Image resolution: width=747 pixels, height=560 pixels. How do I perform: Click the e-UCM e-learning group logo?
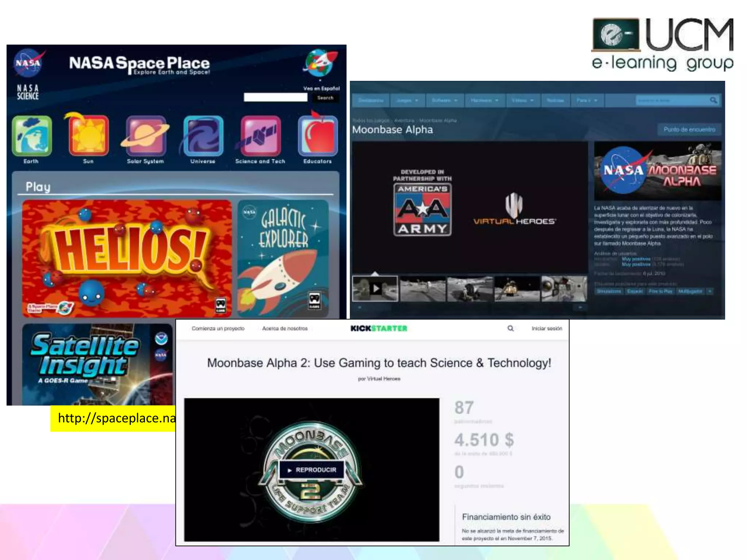pyautogui.click(x=662, y=44)
